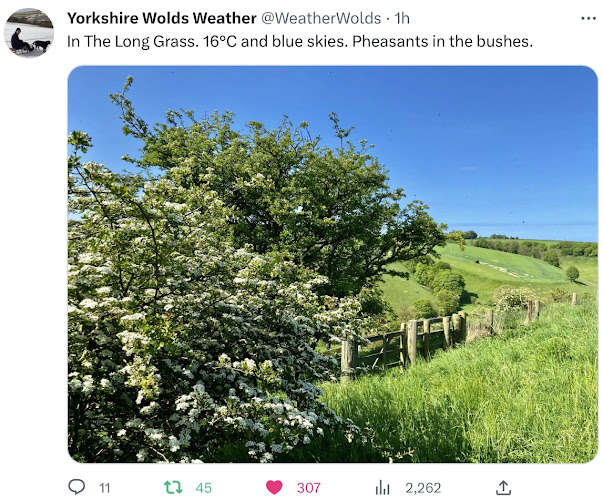Click the reply speech bubble icon
Screen dimensions: 603x500
click(77, 487)
